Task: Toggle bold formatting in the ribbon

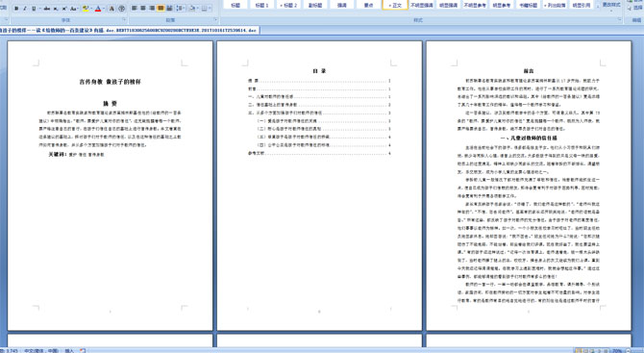Action: [x=16, y=9]
